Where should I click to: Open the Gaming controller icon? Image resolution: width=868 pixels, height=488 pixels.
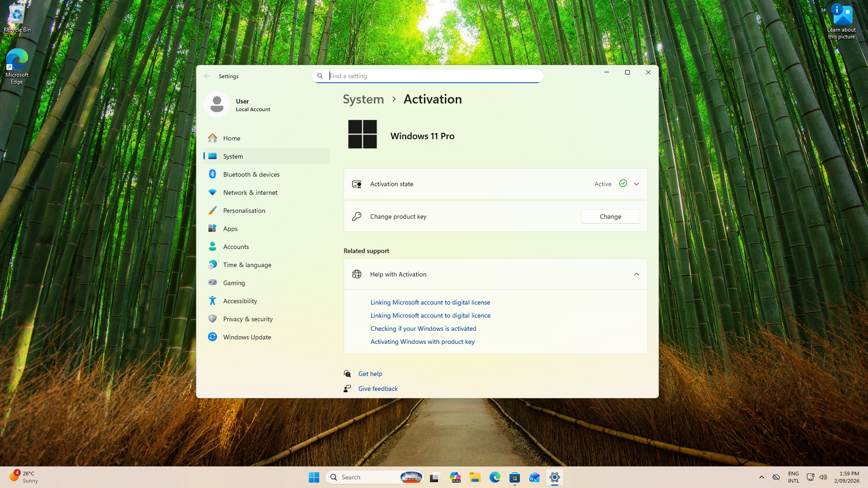tap(213, 282)
